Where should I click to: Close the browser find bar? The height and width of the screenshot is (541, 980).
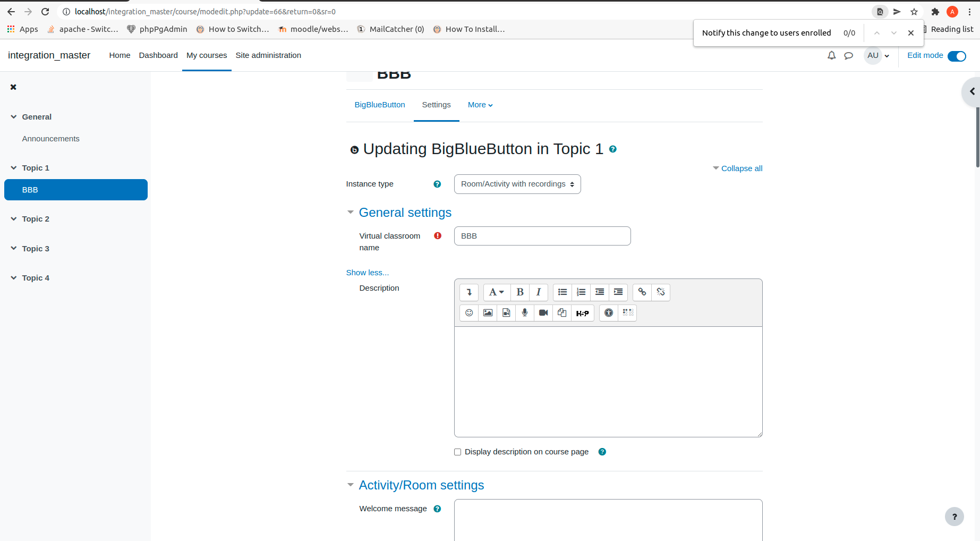coord(911,33)
